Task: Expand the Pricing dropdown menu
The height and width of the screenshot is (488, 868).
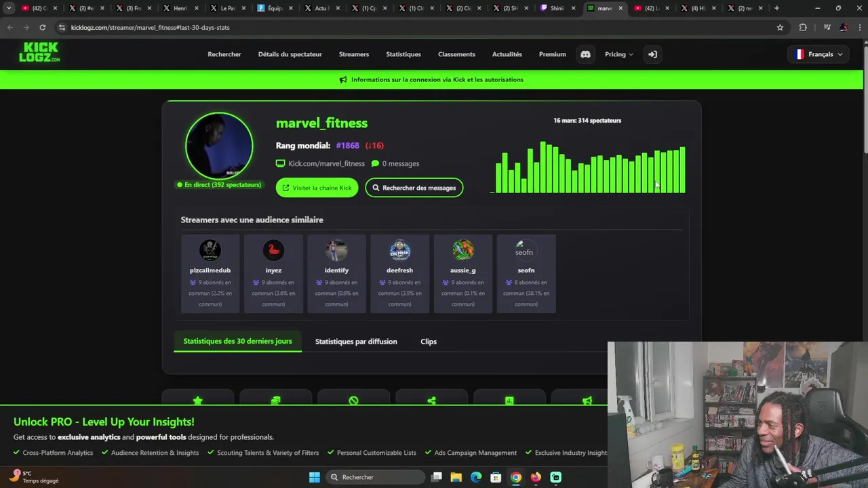Action: click(x=618, y=54)
